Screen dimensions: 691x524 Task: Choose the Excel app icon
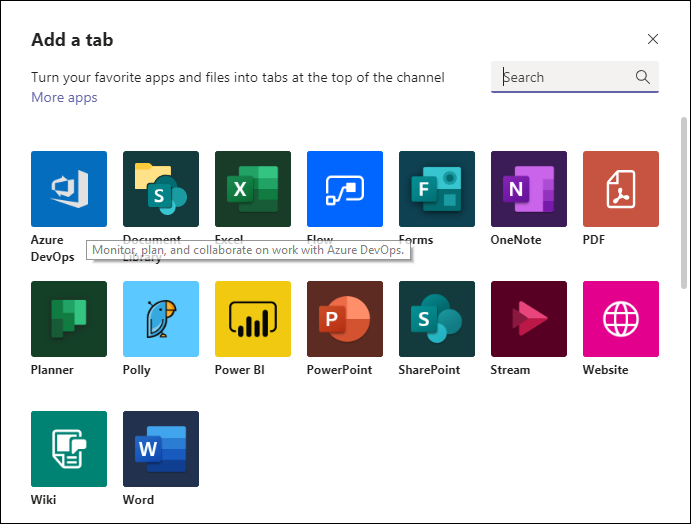[x=253, y=189]
